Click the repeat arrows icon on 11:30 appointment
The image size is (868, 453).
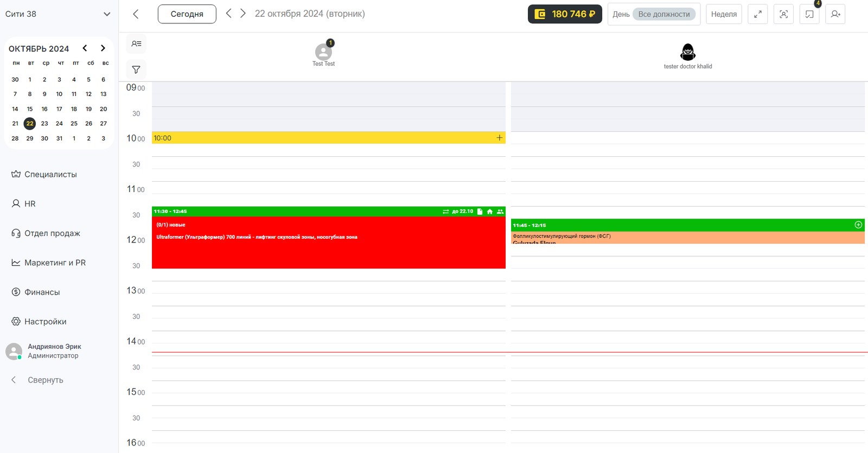coord(446,212)
